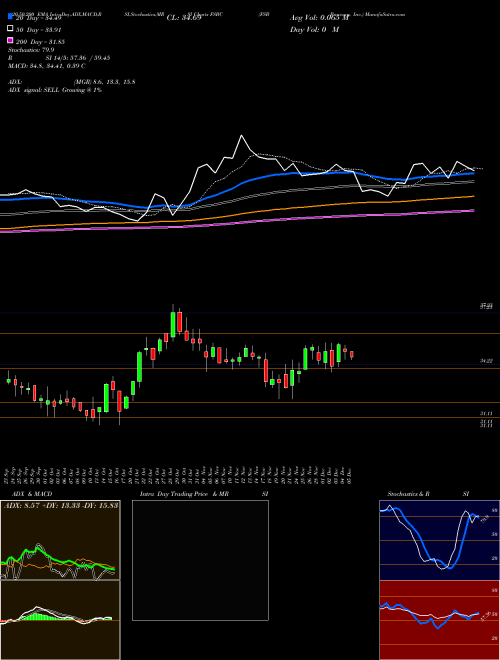Click the 'MACD: 34.8, 34.41, 0.39 C' readout
This screenshot has height=660, width=500.
coord(47,66)
